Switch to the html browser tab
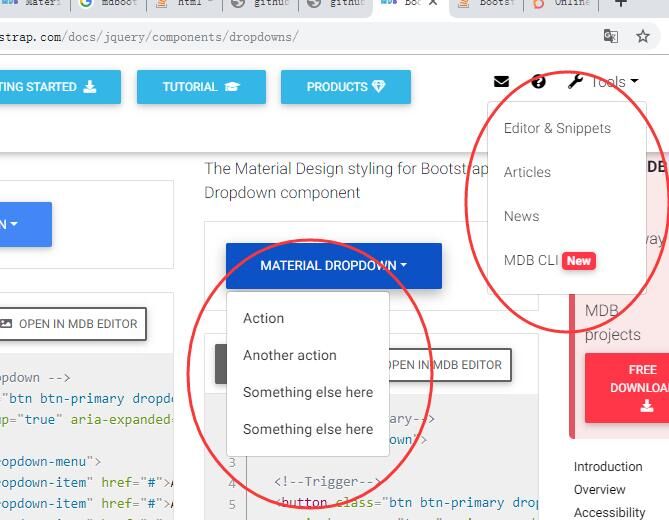This screenshot has width=669, height=520. click(185, 3)
